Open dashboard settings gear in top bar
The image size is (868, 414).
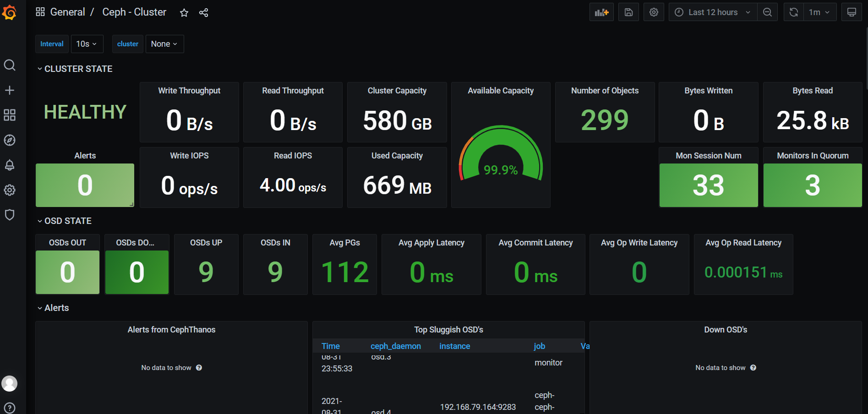tap(654, 12)
